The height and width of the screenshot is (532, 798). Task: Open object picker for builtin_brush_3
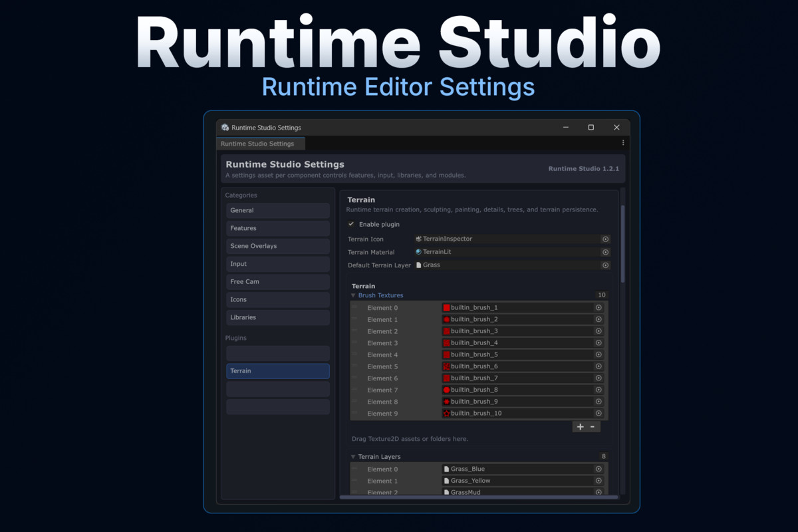(x=598, y=331)
